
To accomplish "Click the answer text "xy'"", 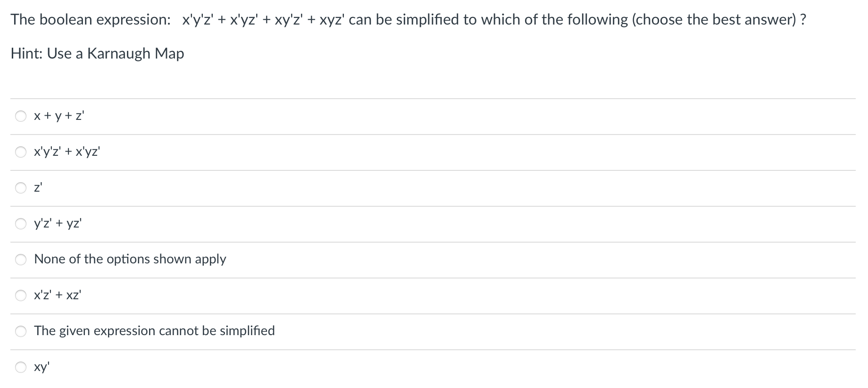I will (x=42, y=367).
